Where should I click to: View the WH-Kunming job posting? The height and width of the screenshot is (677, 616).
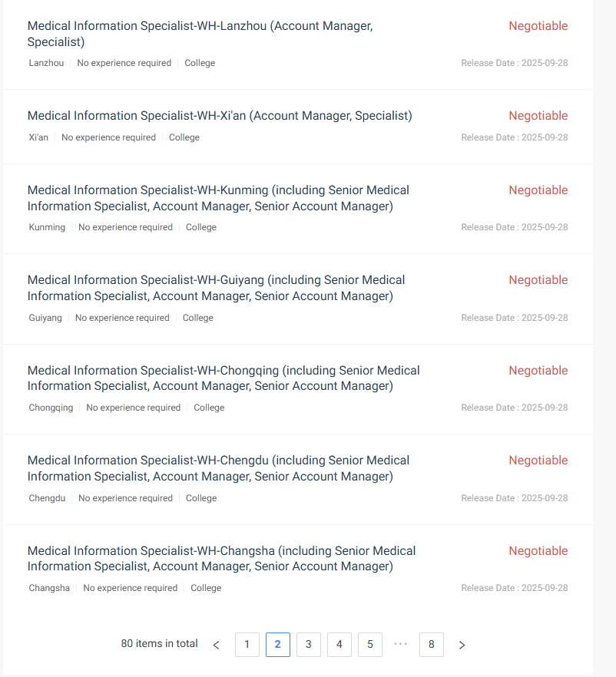[x=218, y=198]
